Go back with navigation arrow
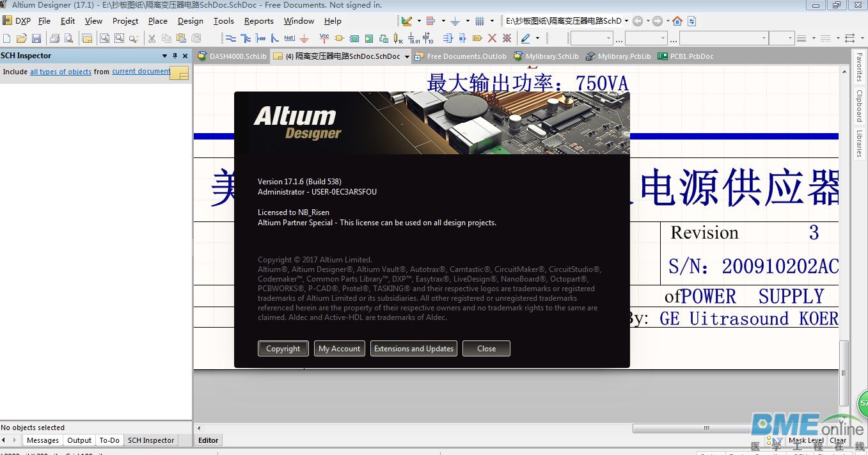The height and width of the screenshot is (455, 868). point(637,20)
